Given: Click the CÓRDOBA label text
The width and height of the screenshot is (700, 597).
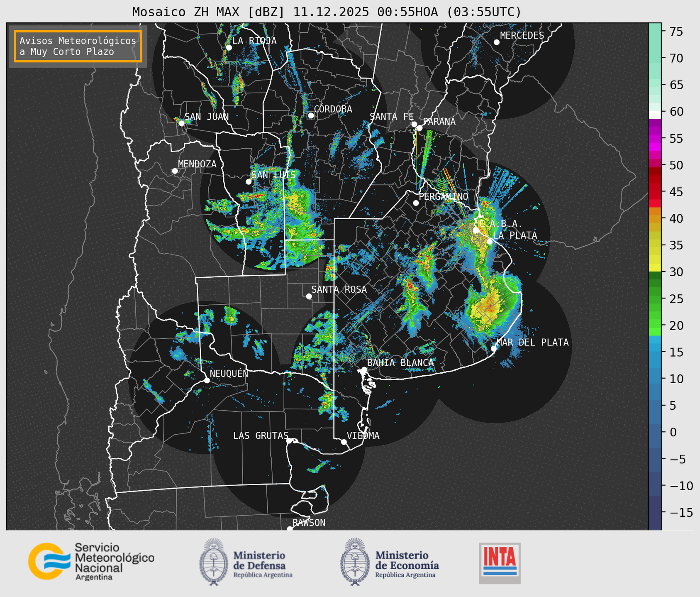Looking at the screenshot, I should pos(333,109).
